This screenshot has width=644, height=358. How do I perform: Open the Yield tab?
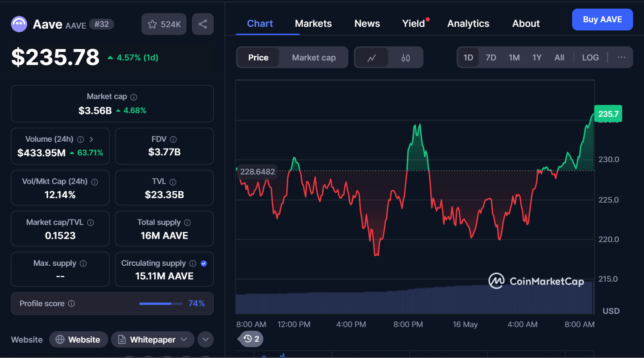414,24
